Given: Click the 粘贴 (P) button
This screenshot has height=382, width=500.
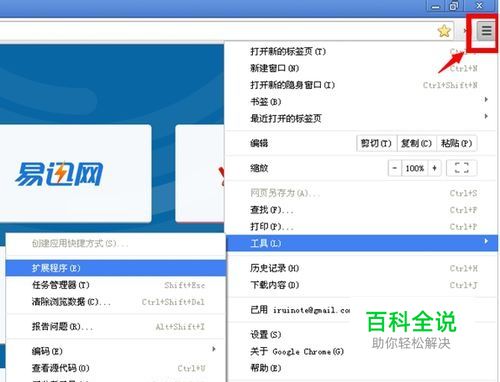Looking at the screenshot, I should click(x=457, y=143).
